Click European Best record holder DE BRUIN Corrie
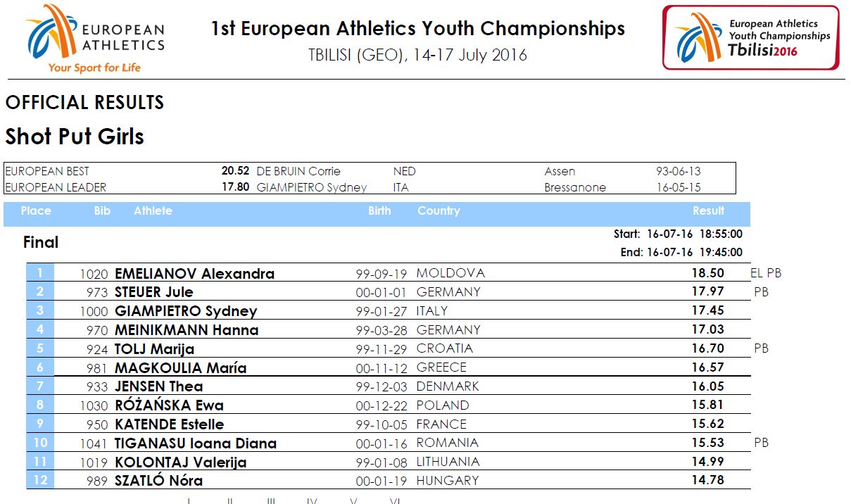The width and height of the screenshot is (851, 504). click(298, 171)
